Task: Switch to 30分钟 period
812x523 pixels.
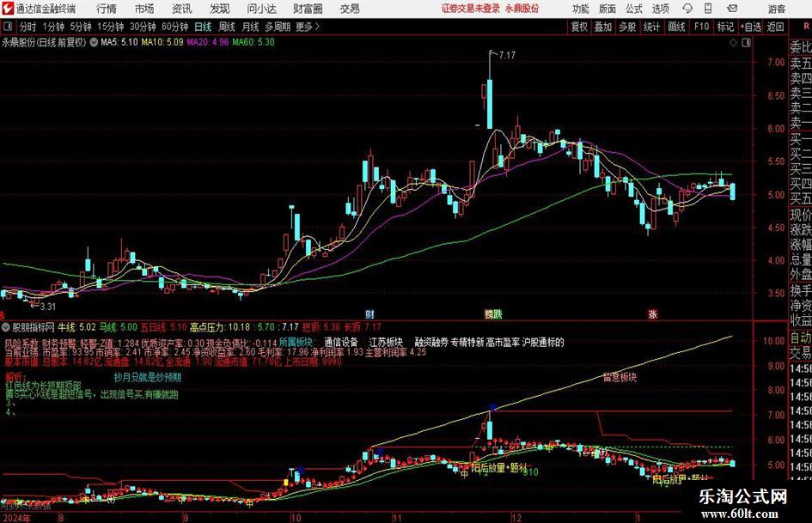Action: pyautogui.click(x=143, y=27)
